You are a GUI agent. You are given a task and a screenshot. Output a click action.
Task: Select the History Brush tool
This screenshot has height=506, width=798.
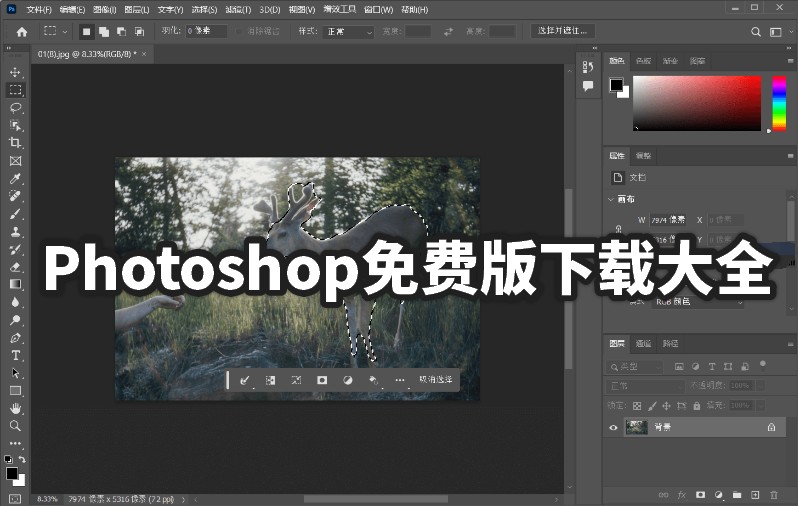click(x=15, y=249)
